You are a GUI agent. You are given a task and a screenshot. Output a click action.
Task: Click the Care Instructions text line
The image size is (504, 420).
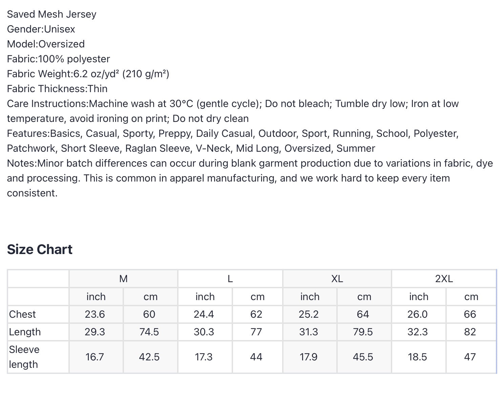[233, 111]
